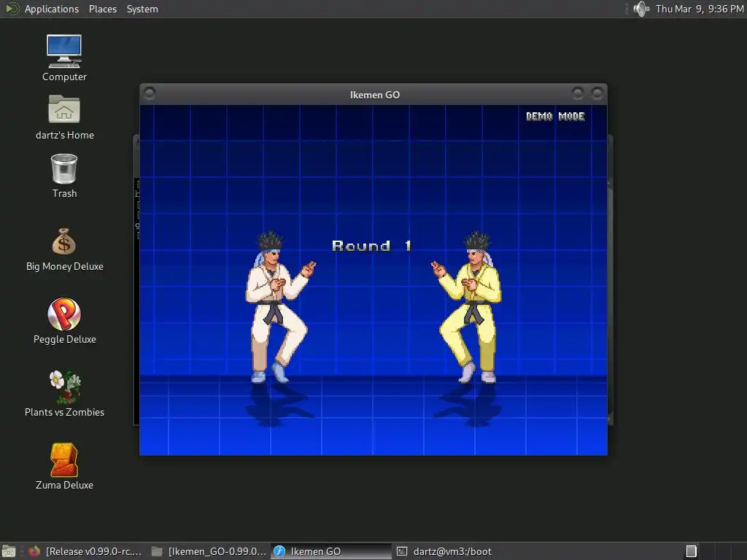Switch to Release v0.99.0-rc browser taskbar item
The width and height of the screenshot is (747, 560).
[x=86, y=551]
